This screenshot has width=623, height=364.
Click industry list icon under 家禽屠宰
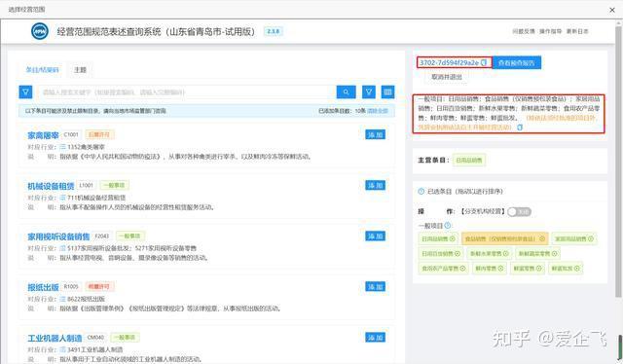point(62,147)
